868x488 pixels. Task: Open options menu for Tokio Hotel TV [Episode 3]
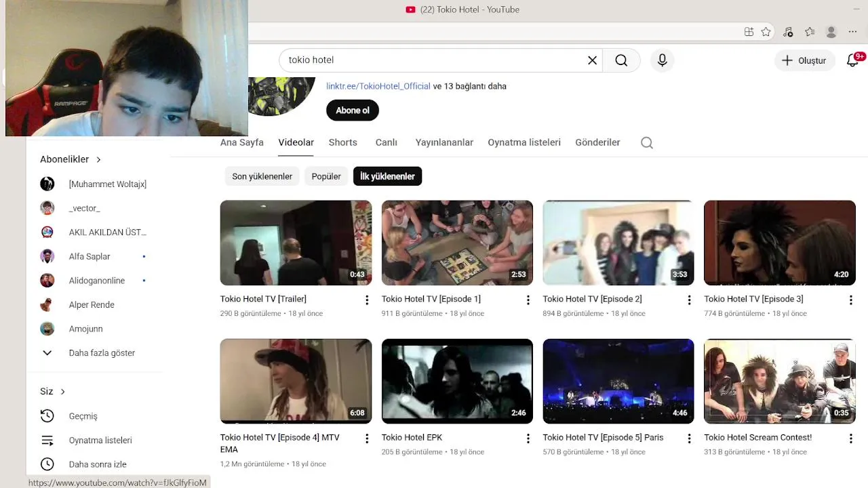(851, 300)
